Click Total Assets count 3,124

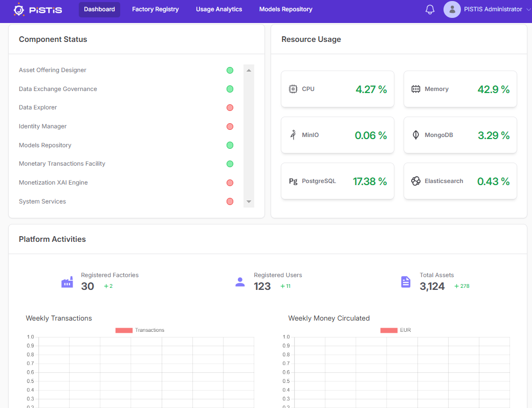432,286
